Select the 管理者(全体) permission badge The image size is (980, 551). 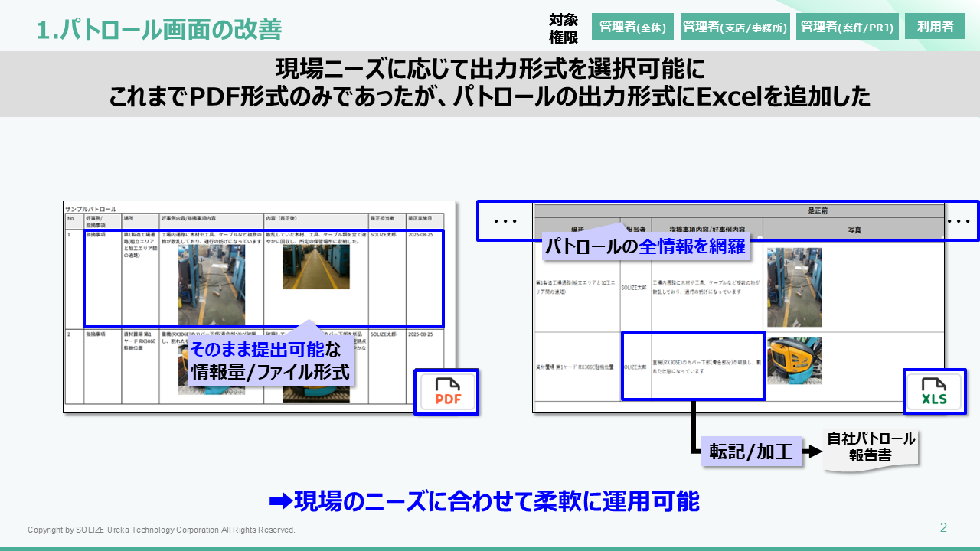(x=632, y=27)
